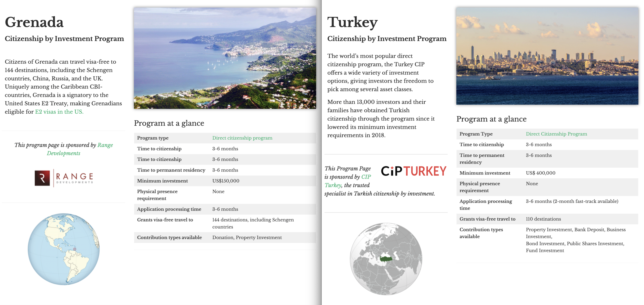Click Grenada's Direct citizenship program link
The height and width of the screenshot is (305, 644).
click(242, 138)
